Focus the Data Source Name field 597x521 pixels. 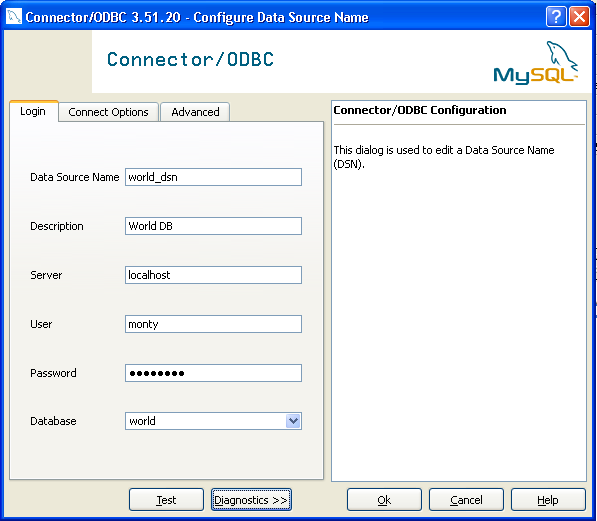(213, 177)
